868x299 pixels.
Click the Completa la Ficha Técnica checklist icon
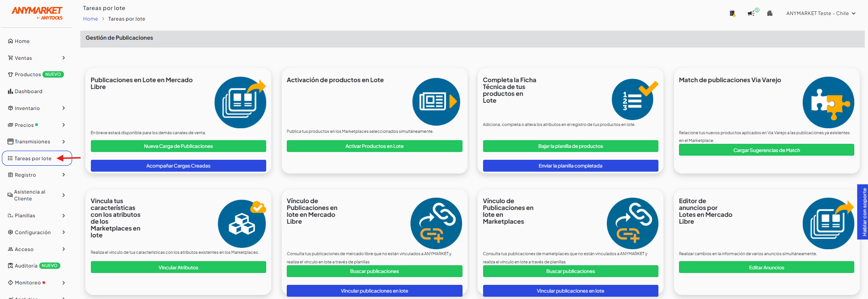(635, 100)
